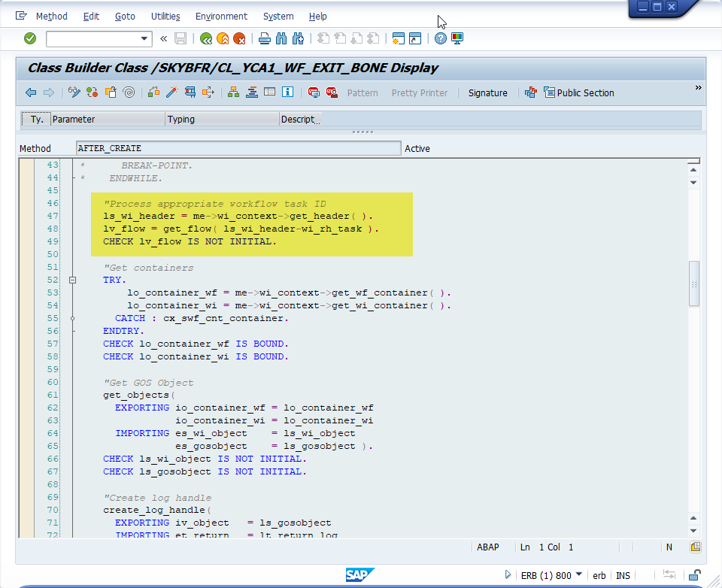Click the Display Object List hierarchy icon
This screenshot has width=722, height=588.
(x=233, y=92)
